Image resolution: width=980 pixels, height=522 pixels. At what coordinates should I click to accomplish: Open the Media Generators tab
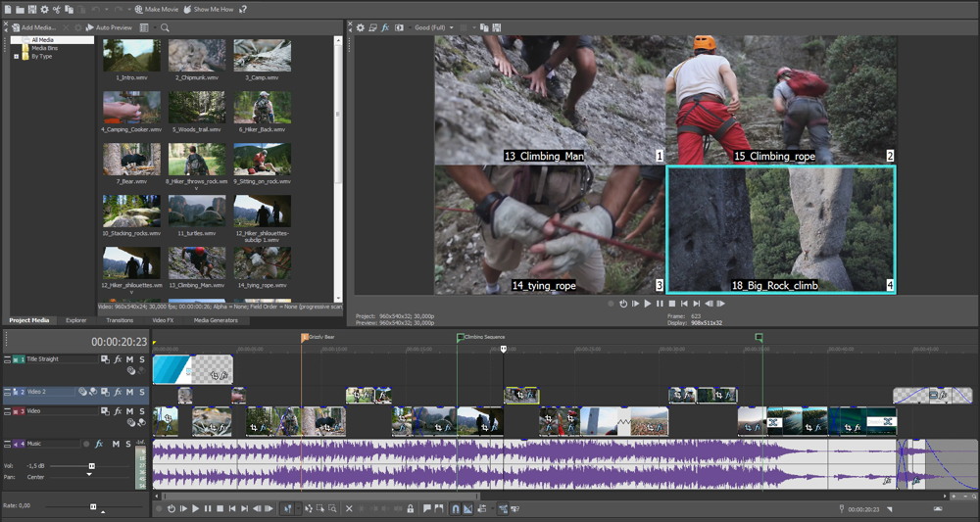click(x=216, y=320)
